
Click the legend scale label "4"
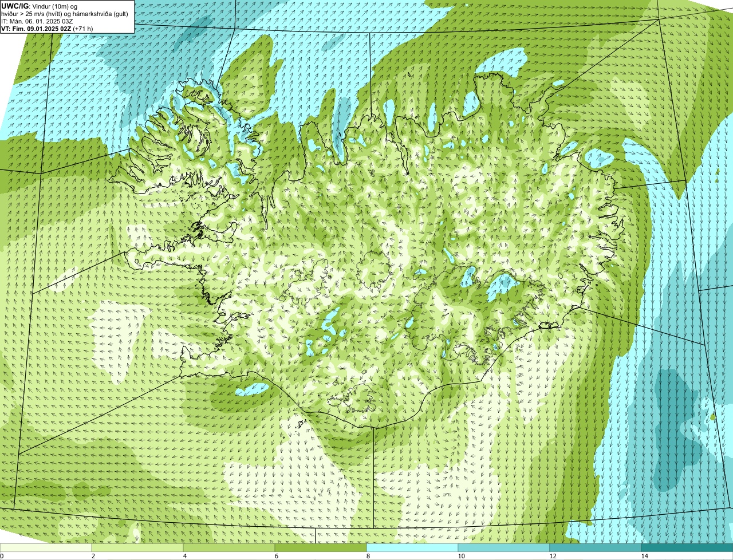pyautogui.click(x=184, y=556)
